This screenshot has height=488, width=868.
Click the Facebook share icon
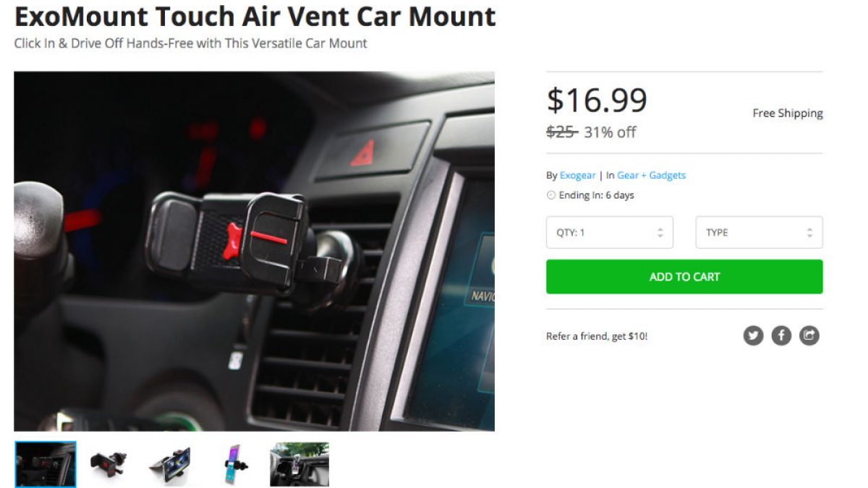781,335
